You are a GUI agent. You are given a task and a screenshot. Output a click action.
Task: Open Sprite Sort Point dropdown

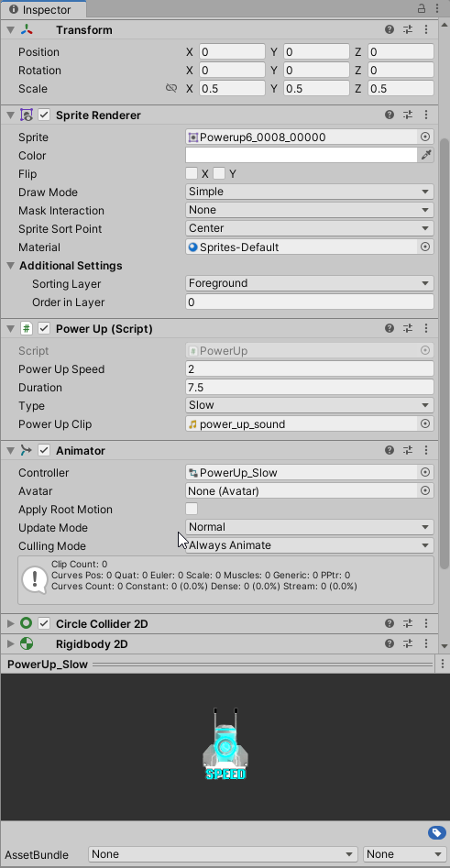(310, 228)
